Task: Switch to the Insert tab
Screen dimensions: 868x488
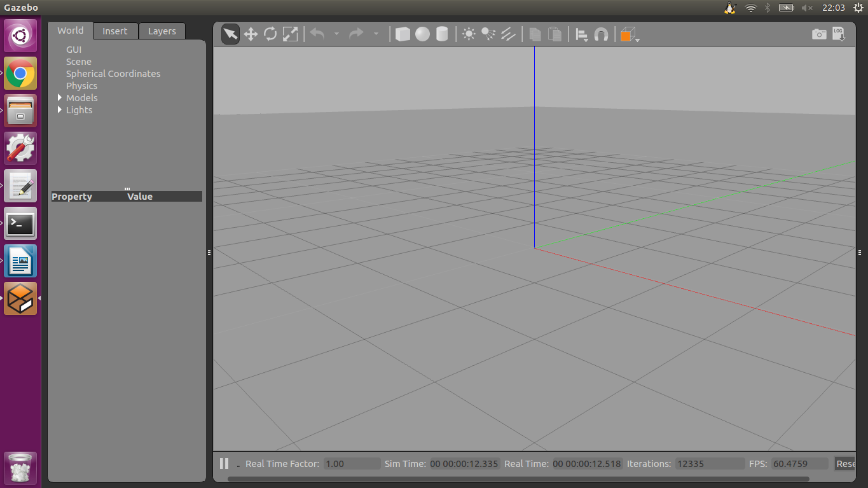Action: click(115, 31)
